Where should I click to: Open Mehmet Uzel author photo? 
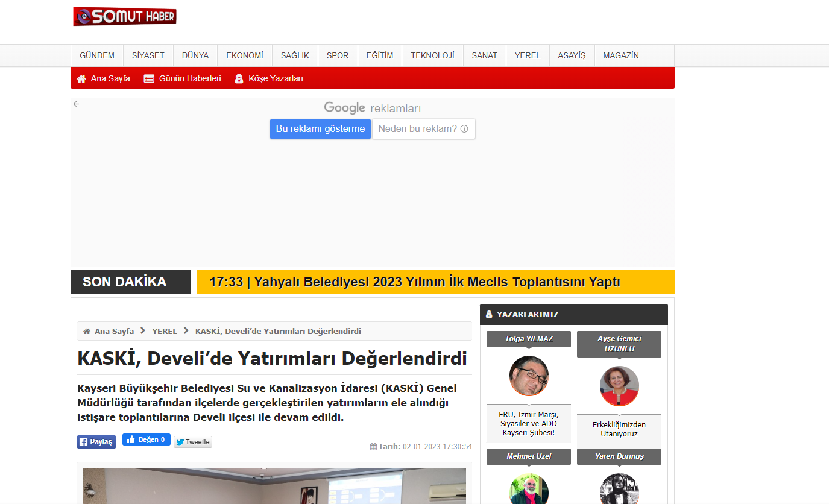pyautogui.click(x=529, y=490)
